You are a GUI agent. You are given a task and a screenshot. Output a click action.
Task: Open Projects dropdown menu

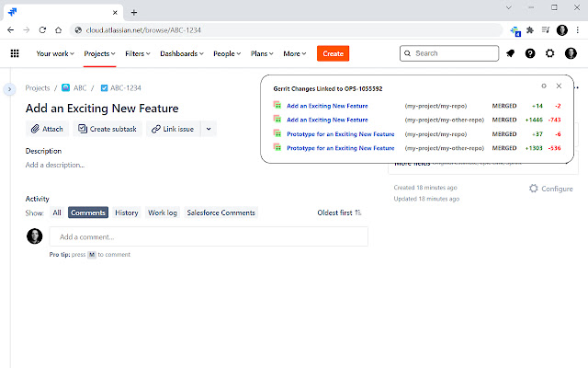[x=99, y=53]
